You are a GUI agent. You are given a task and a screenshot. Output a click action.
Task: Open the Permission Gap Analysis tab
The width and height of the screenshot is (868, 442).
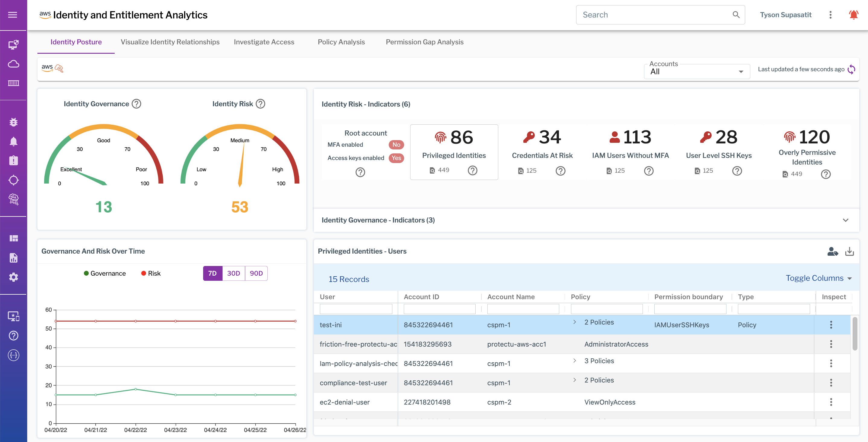click(425, 42)
